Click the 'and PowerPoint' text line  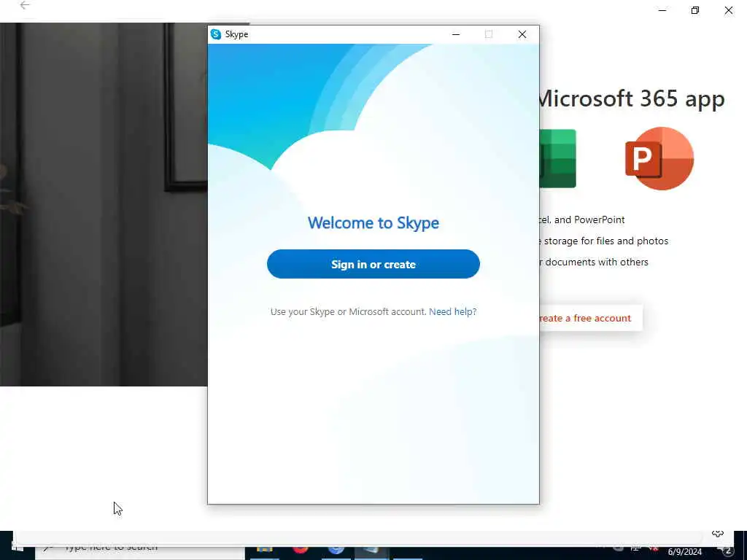[x=582, y=219]
